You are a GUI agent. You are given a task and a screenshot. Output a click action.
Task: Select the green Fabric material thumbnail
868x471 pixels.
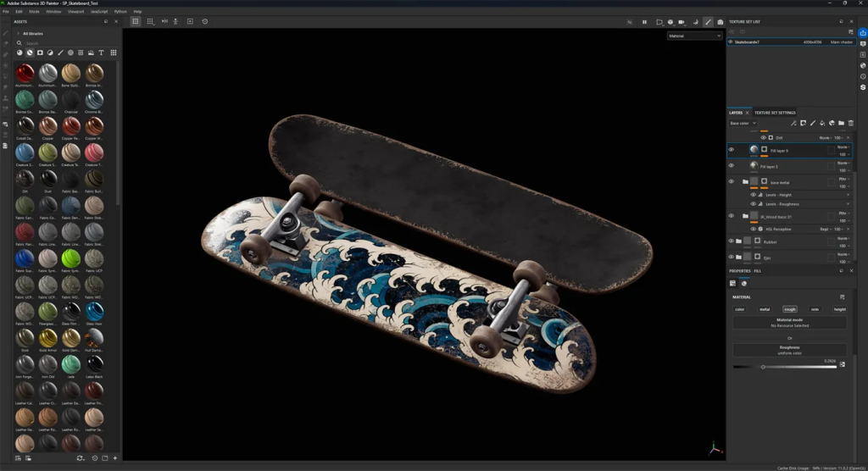(x=71, y=258)
